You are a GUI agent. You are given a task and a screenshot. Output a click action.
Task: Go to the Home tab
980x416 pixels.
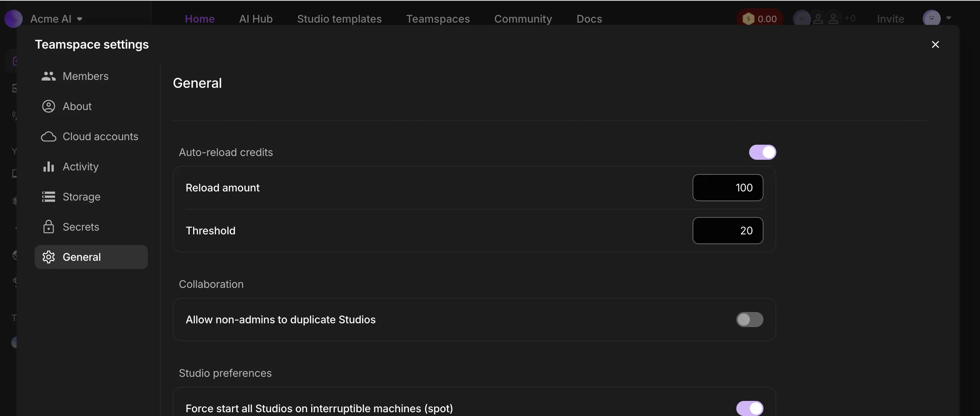pos(200,18)
